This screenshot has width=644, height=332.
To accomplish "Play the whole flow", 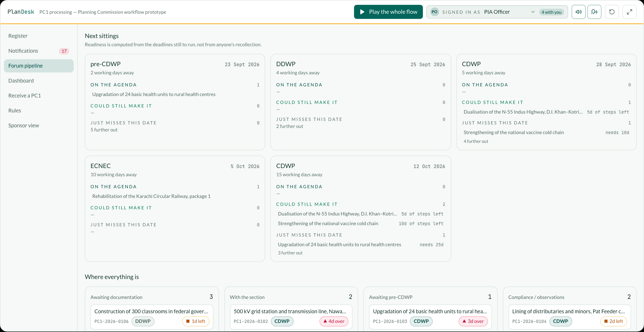I will coord(388,12).
